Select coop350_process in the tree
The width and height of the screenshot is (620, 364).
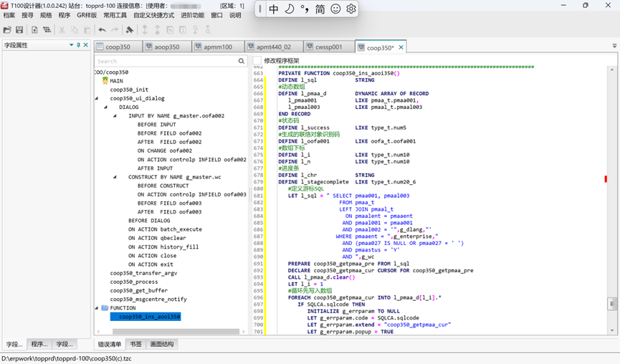click(133, 282)
